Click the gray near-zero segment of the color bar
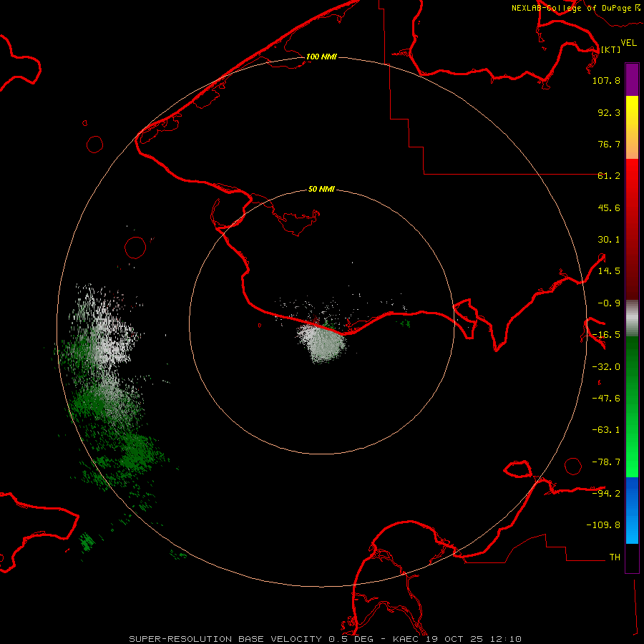Viewport: 644px width, 644px height. point(632,318)
